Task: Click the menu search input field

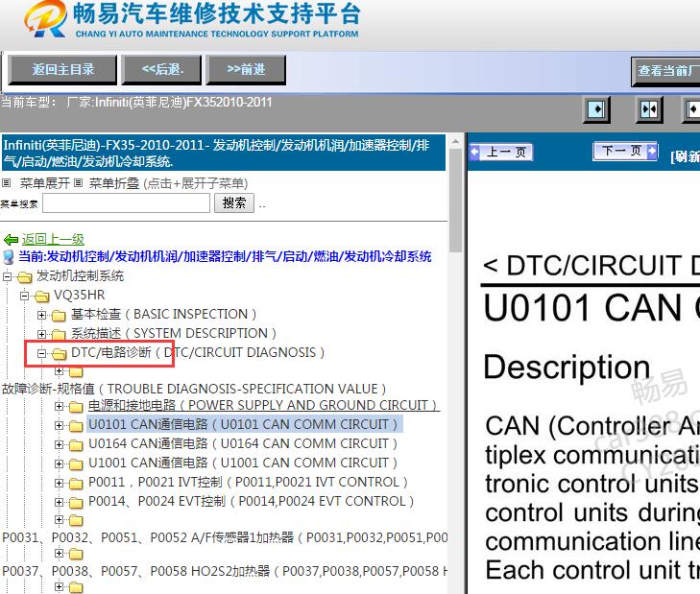Action: 126,203
